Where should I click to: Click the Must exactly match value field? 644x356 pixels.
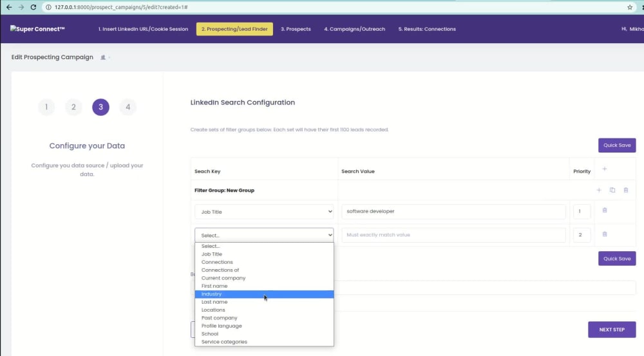point(453,235)
